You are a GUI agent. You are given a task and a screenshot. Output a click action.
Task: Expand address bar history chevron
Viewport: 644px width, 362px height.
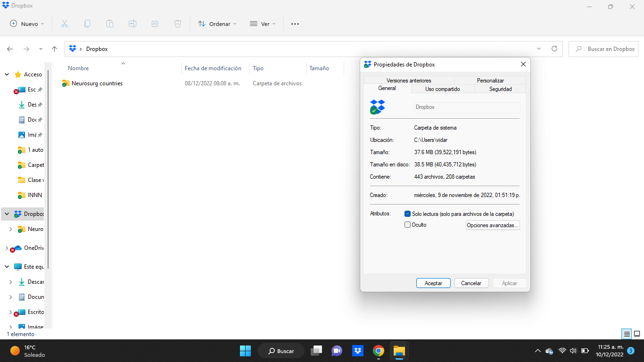coord(539,49)
